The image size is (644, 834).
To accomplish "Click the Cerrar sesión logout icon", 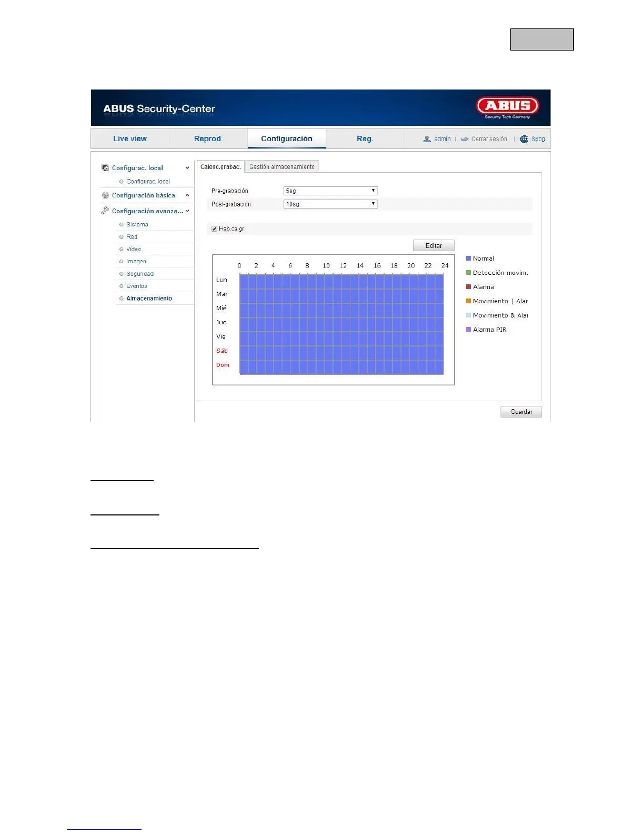I will pyautogui.click(x=465, y=139).
